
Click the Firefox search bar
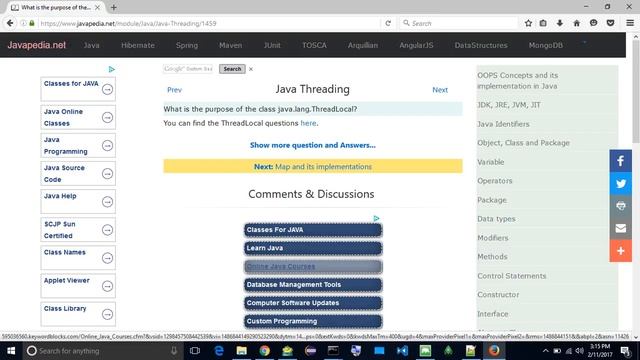point(459,23)
